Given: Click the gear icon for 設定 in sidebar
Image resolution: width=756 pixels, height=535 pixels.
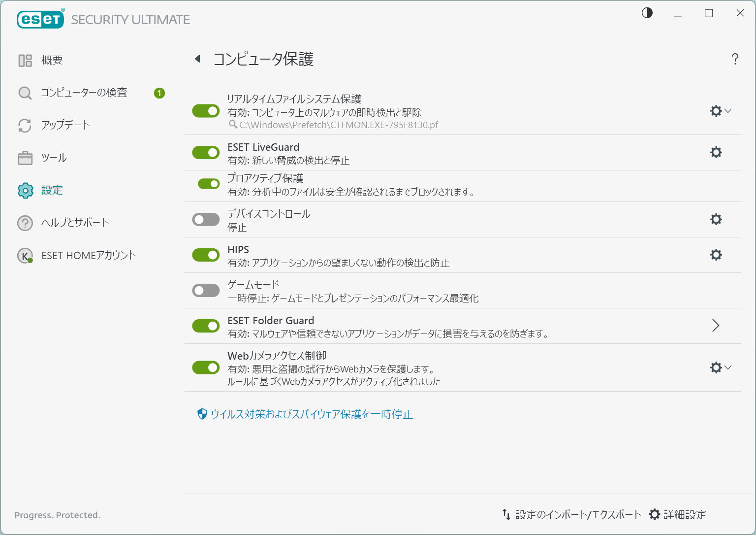Looking at the screenshot, I should point(25,190).
